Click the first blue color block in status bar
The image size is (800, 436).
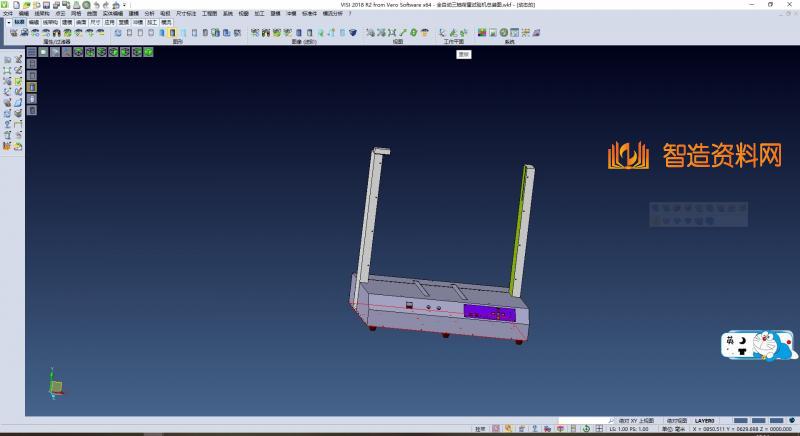click(x=741, y=420)
